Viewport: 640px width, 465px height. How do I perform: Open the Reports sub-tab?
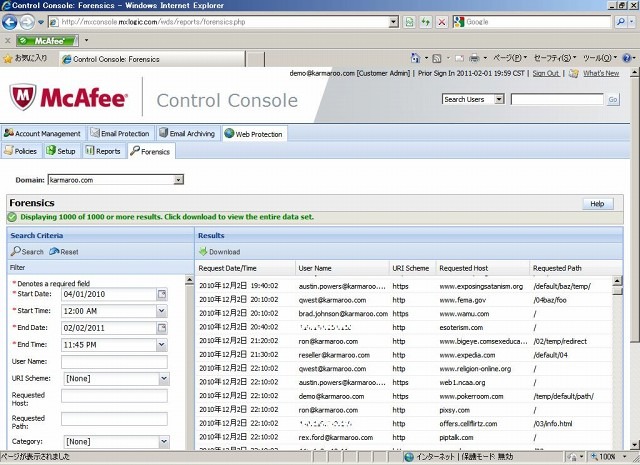pos(103,151)
